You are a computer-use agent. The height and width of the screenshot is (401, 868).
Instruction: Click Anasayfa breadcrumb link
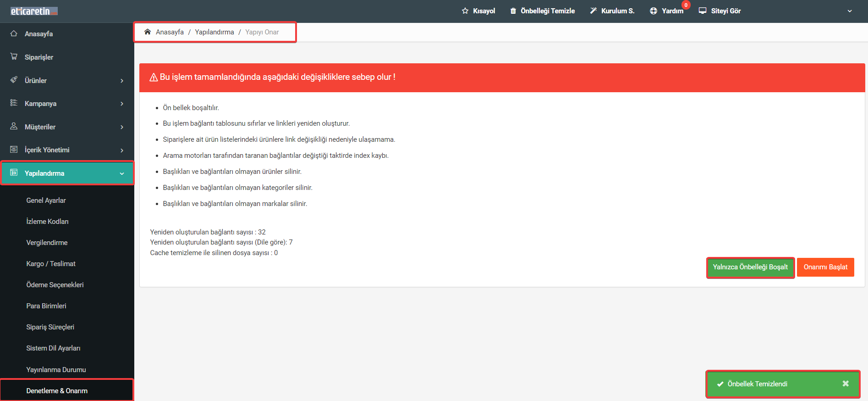pos(170,32)
